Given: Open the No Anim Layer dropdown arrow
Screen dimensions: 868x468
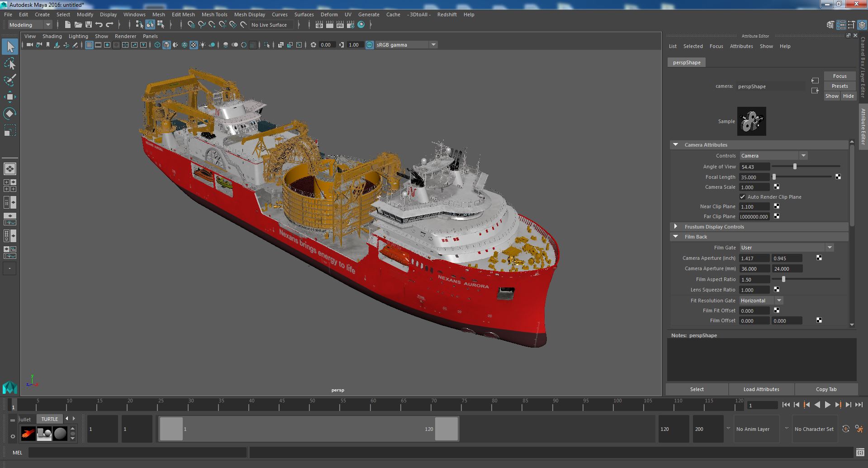Looking at the screenshot, I should coord(728,429).
